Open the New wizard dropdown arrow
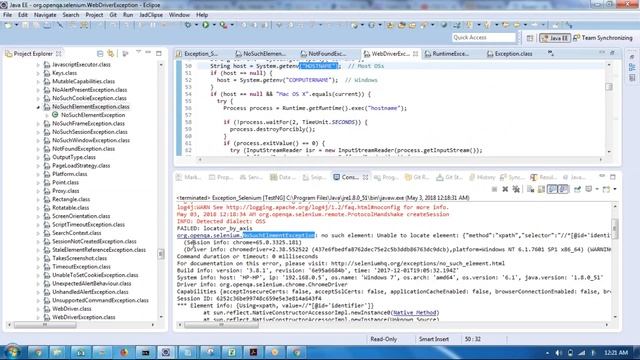The height and width of the screenshot is (360, 640). 16,25
